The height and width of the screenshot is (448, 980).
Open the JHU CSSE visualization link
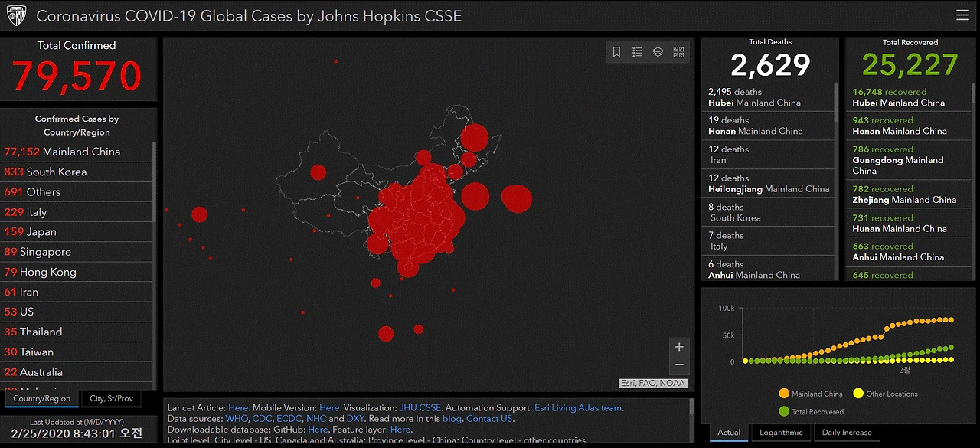point(420,408)
